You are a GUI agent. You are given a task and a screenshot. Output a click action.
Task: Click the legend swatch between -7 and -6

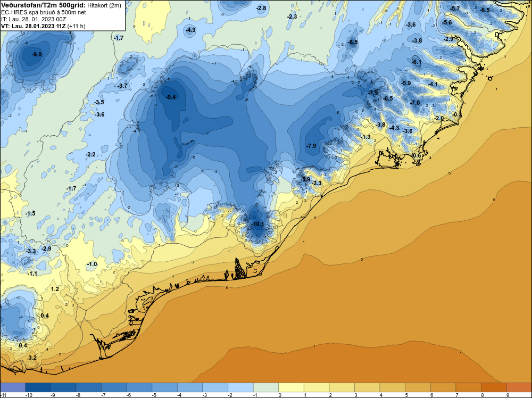coord(114,387)
